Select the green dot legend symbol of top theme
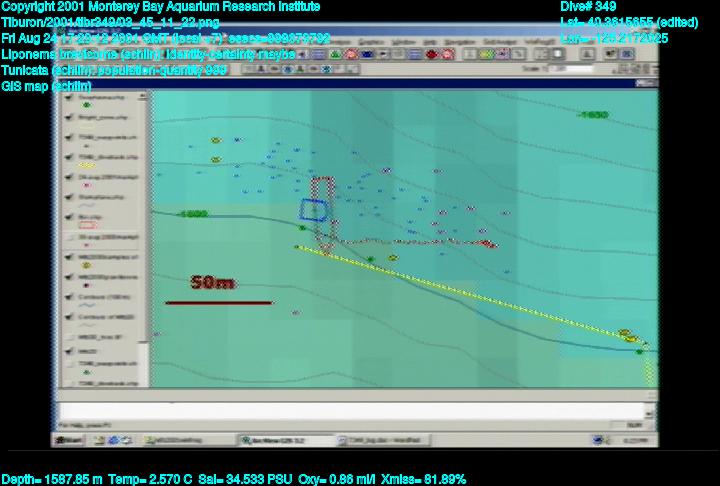 pos(86,105)
